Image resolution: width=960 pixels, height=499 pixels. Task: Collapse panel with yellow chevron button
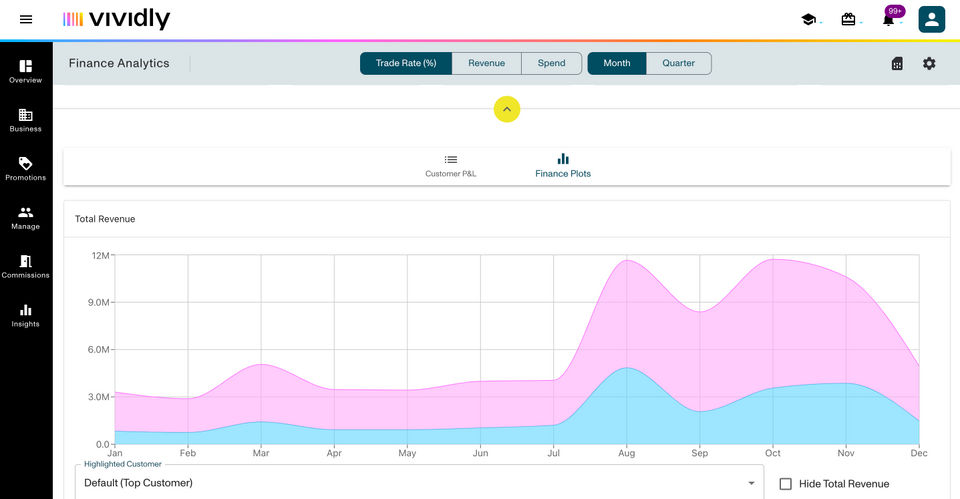(507, 109)
